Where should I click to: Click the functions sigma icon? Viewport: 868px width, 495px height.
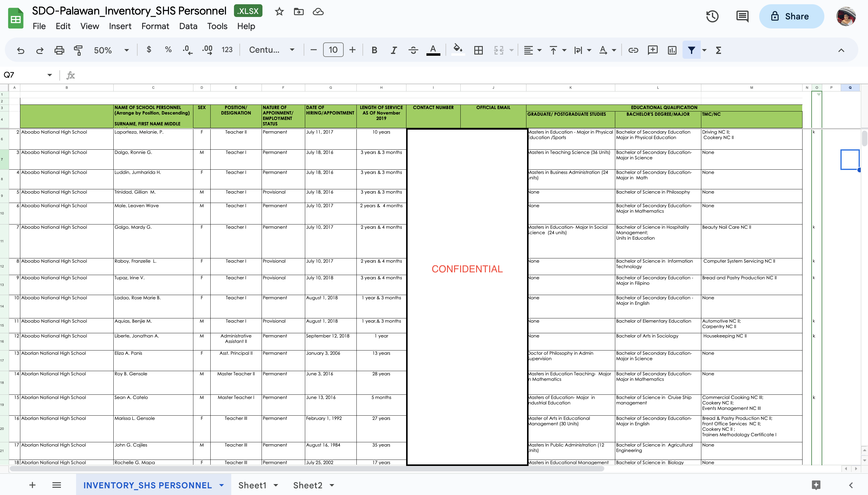[x=718, y=50]
